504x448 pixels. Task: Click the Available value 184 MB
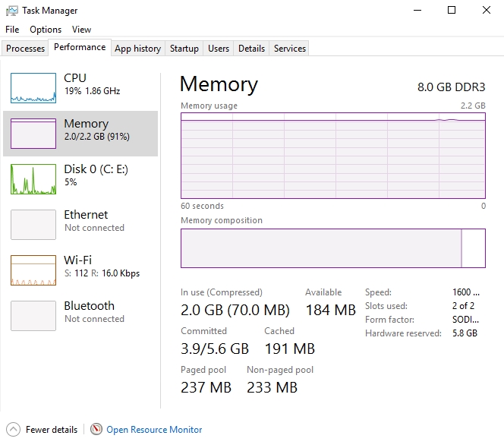coord(331,310)
